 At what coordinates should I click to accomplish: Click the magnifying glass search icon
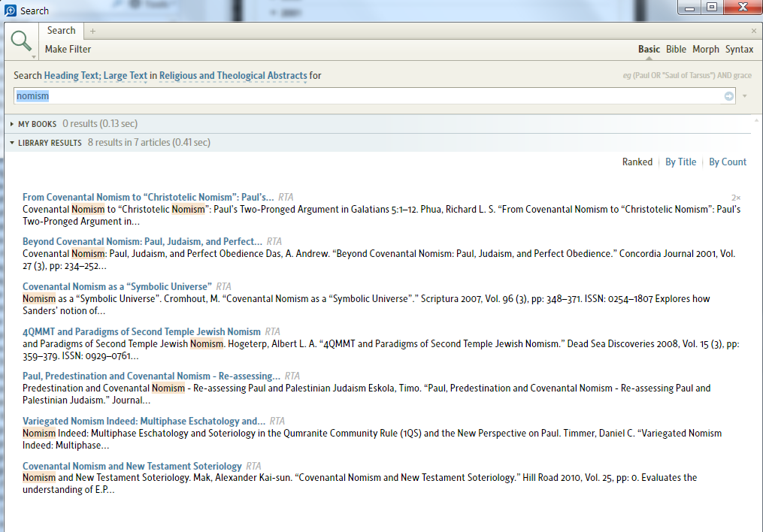click(x=21, y=41)
